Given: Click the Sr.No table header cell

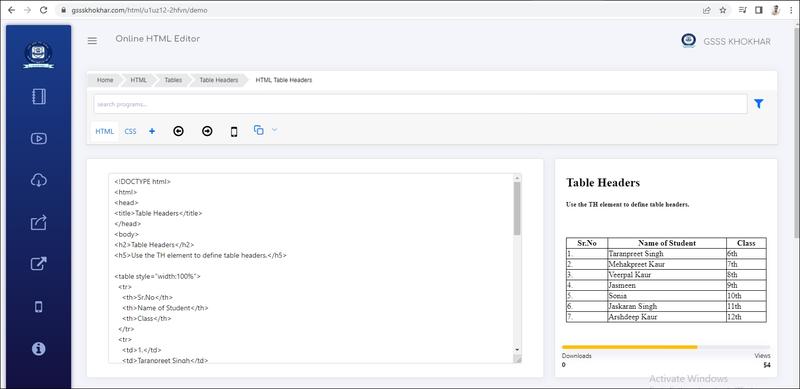Looking at the screenshot, I should [x=587, y=244].
